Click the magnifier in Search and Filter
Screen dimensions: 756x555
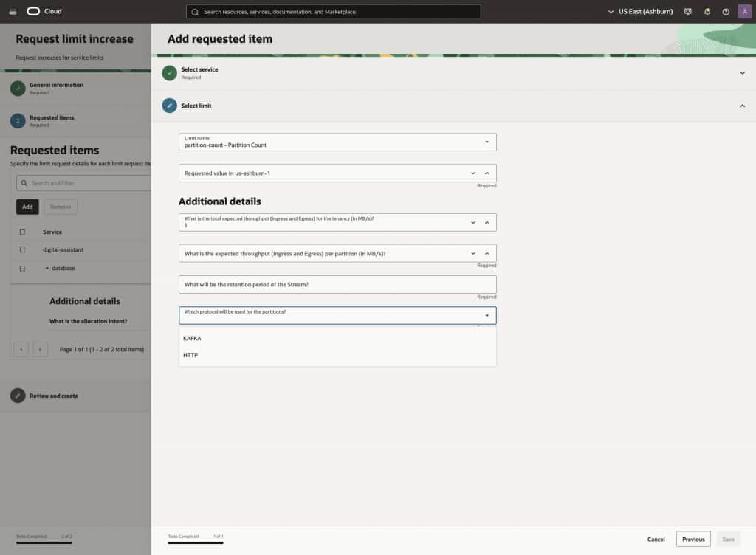(24, 183)
